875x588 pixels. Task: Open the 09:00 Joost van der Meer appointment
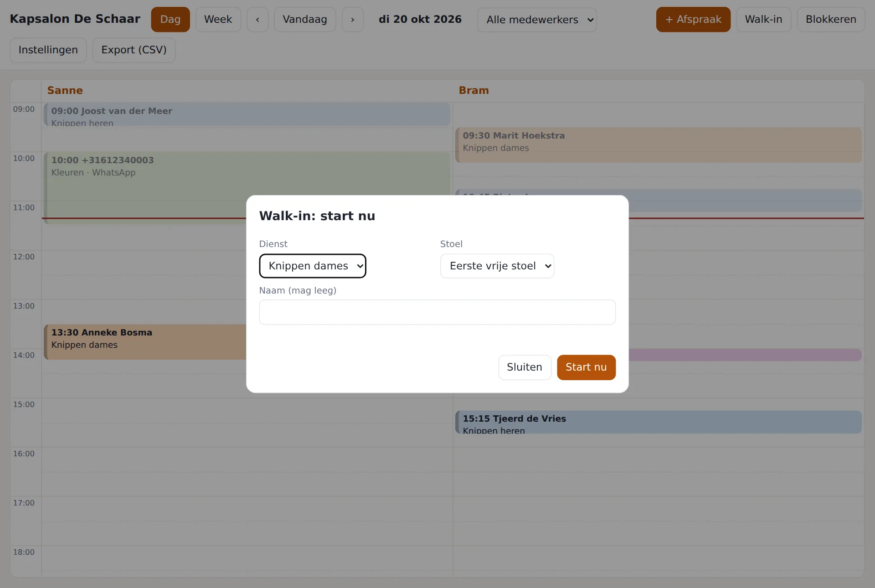click(247, 114)
